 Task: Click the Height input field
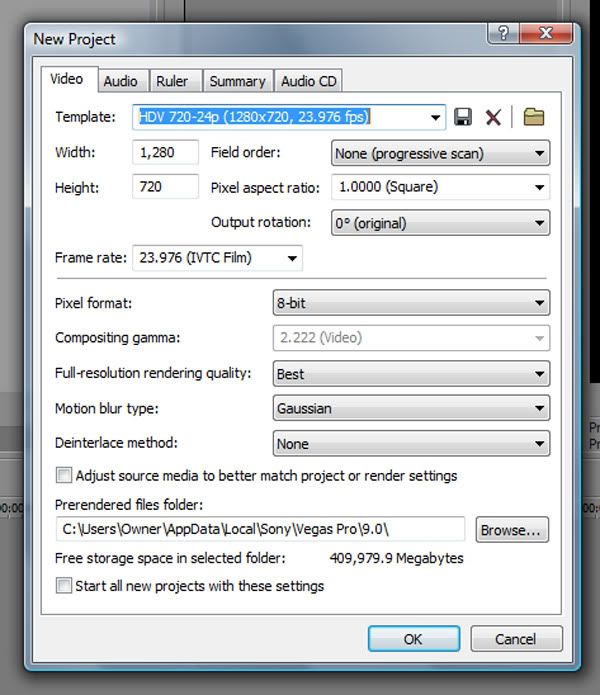[x=166, y=187]
